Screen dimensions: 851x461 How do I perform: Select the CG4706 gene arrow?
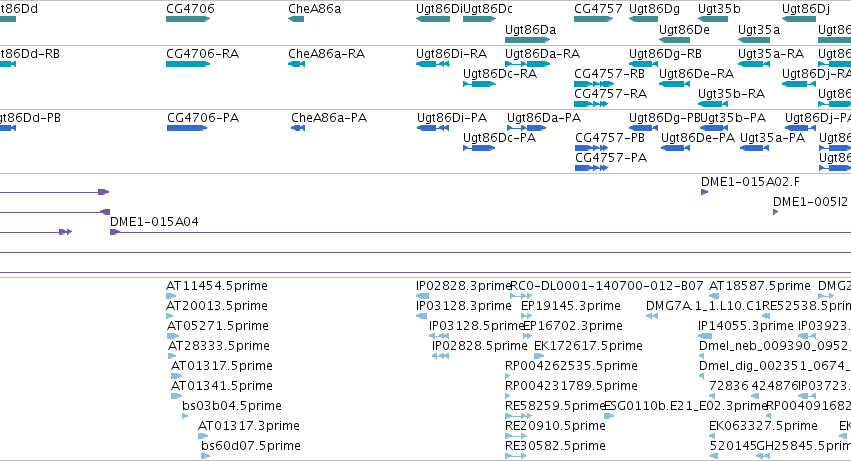click(188, 19)
